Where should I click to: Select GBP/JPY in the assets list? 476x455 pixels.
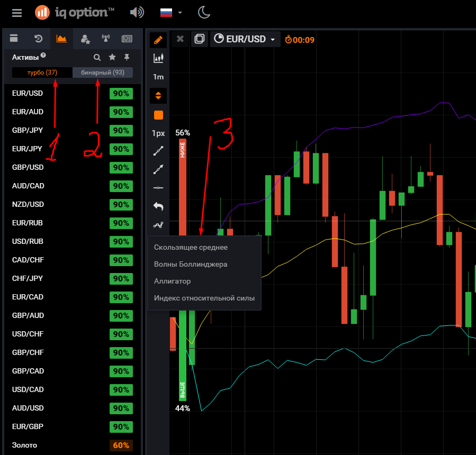tap(28, 130)
